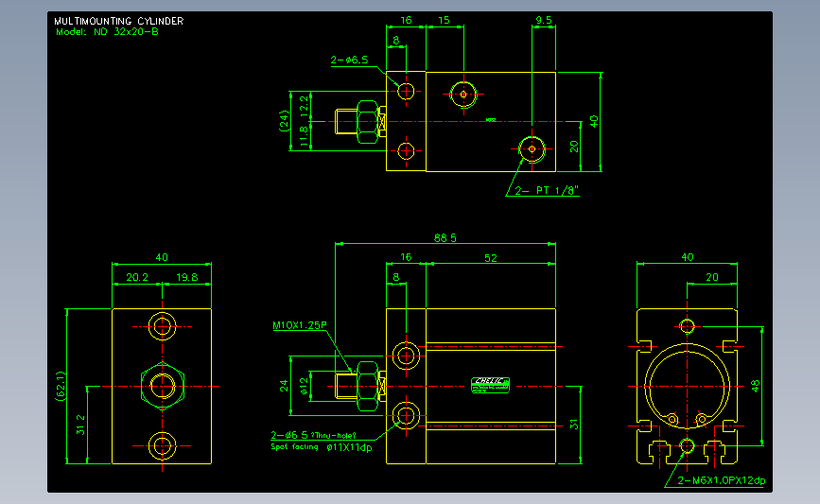Select the 11.8 dimension in top view

304,136
